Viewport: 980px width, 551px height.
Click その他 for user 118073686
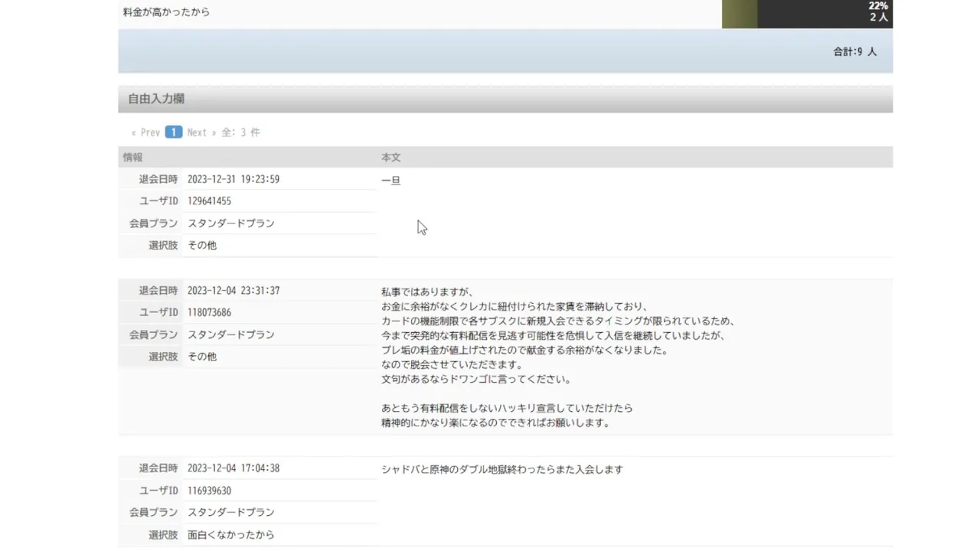(202, 357)
